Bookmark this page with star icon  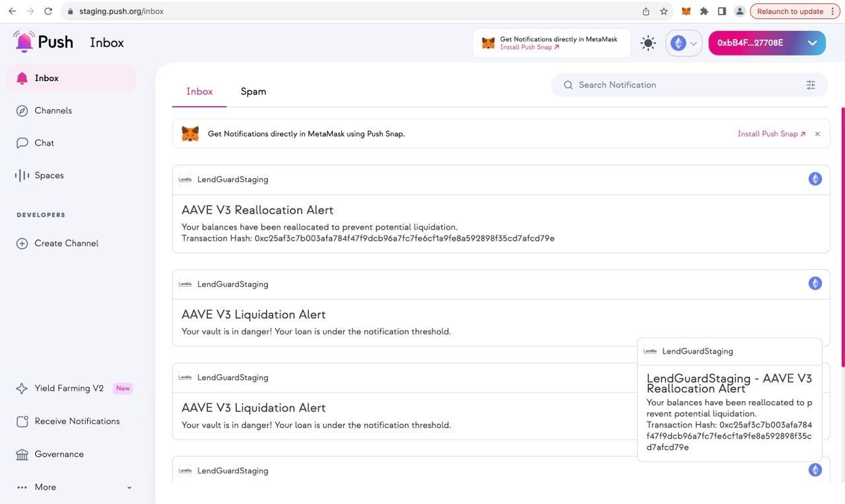663,11
